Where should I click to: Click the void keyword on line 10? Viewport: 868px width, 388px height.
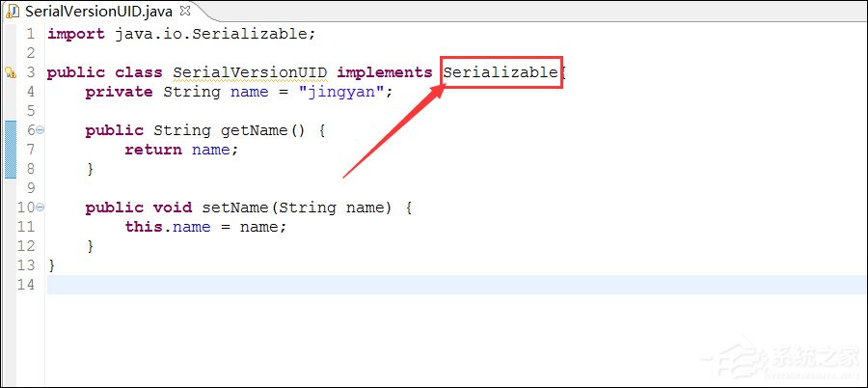(x=173, y=208)
